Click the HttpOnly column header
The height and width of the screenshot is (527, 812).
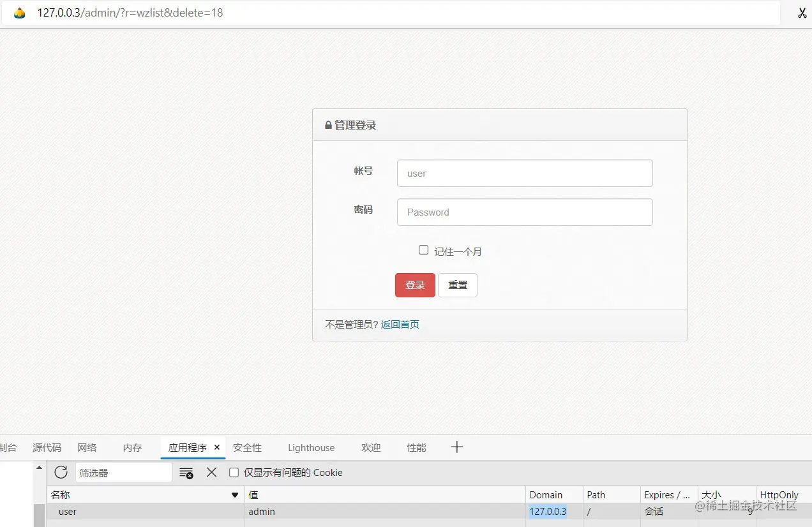click(x=784, y=495)
